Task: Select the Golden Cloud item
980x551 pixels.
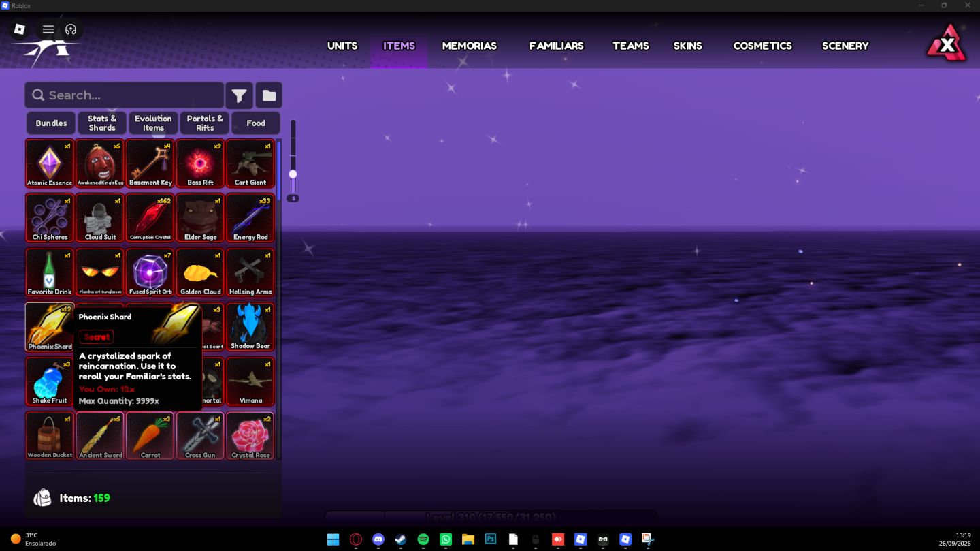Action: tap(200, 272)
